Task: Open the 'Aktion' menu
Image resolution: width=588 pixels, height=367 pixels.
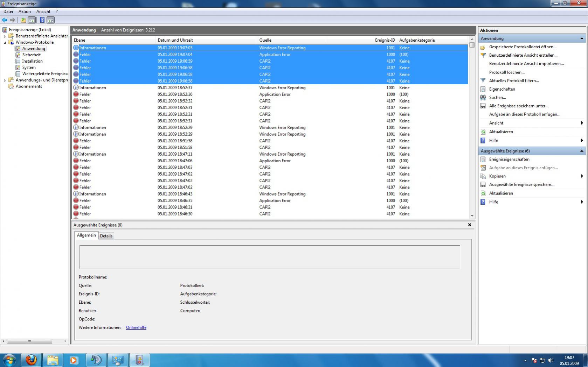Action: pos(25,12)
